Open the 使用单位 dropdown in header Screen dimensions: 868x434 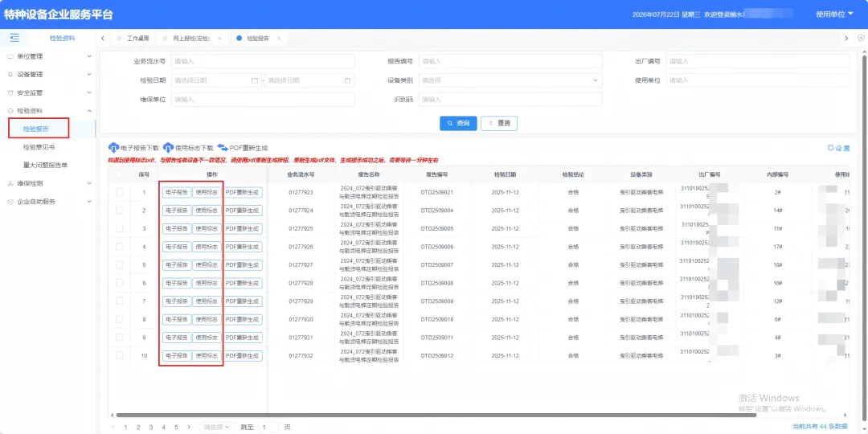(835, 14)
